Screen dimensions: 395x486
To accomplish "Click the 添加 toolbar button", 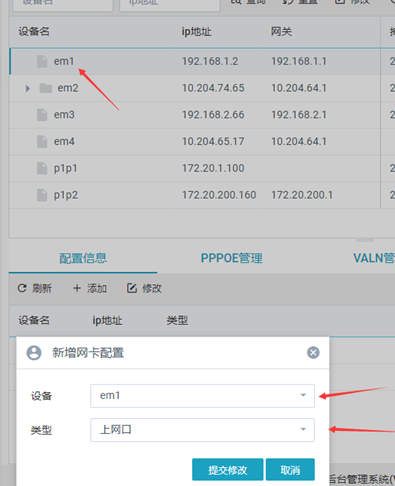I will (90, 288).
